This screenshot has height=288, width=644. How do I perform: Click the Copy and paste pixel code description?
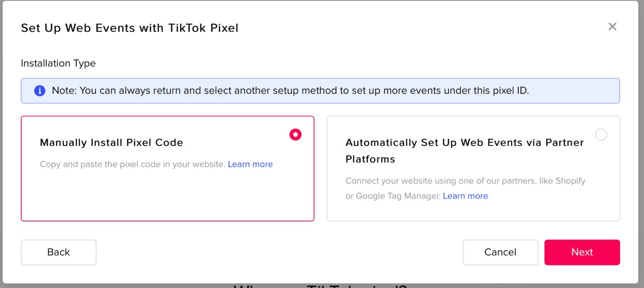point(132,164)
